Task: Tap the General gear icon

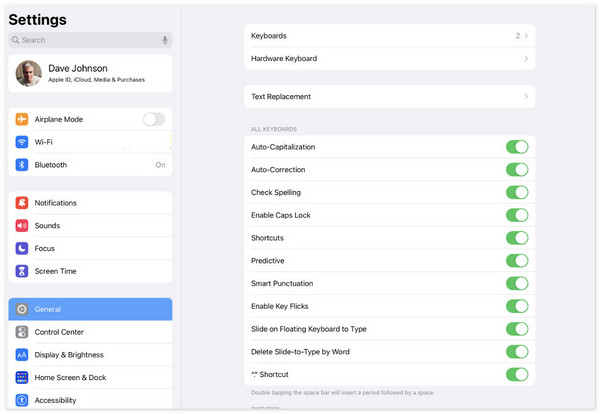Action: coord(22,309)
